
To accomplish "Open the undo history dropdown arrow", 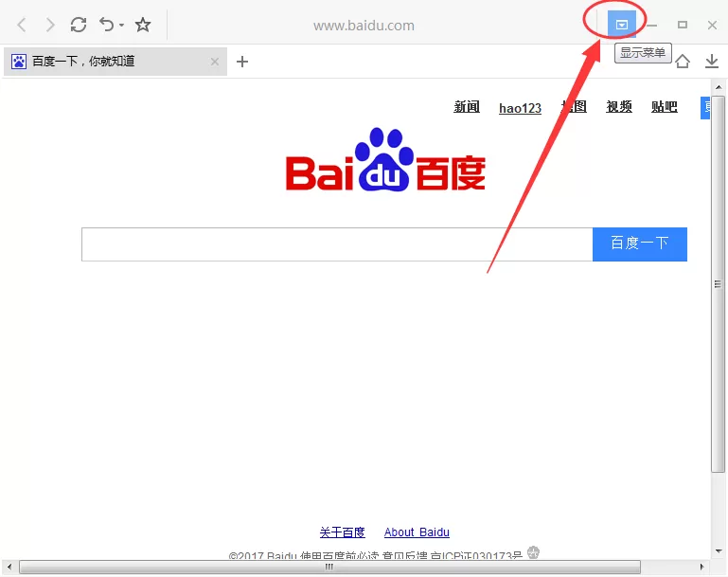I will 121,25.
